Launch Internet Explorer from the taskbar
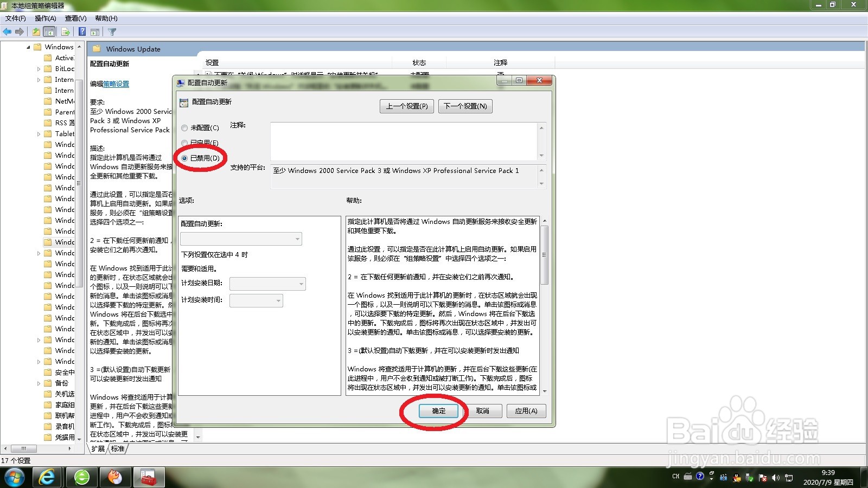The width and height of the screenshot is (868, 488). [x=48, y=477]
